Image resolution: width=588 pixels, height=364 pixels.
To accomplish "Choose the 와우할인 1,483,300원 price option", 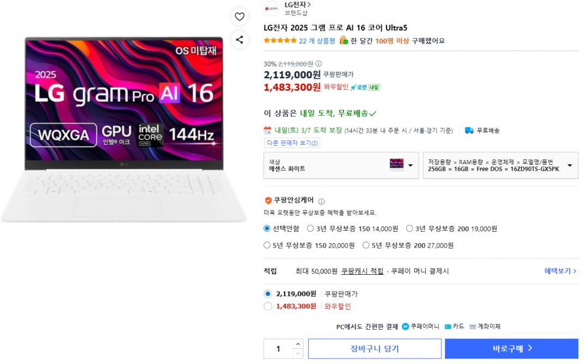I will point(268,306).
